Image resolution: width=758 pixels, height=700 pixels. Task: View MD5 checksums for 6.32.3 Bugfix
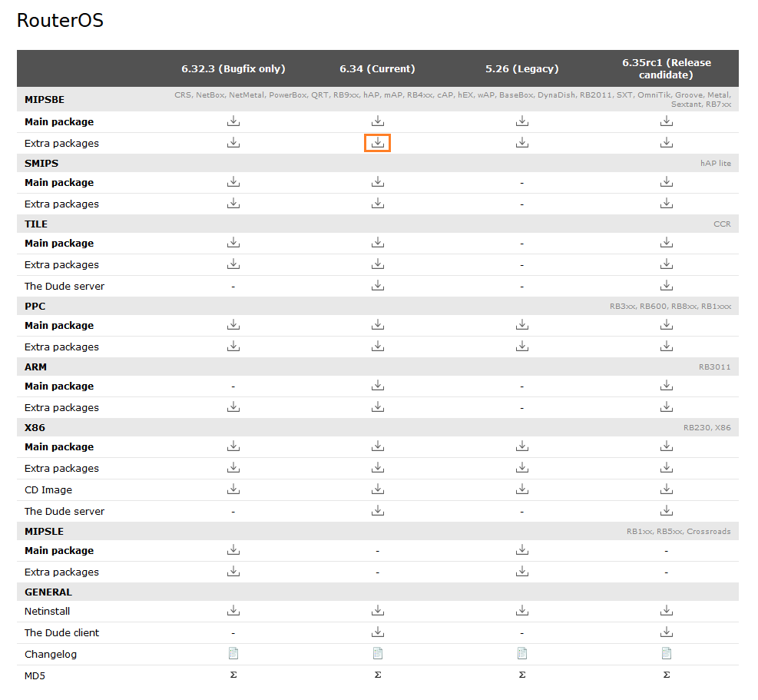(x=233, y=675)
